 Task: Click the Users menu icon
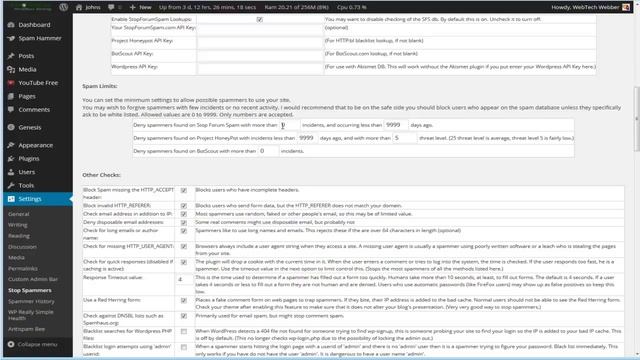point(11,172)
